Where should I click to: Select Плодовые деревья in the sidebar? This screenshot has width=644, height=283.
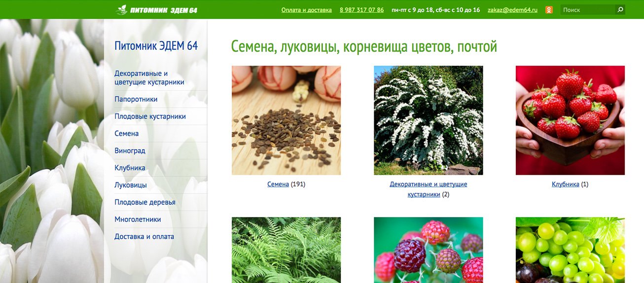145,202
